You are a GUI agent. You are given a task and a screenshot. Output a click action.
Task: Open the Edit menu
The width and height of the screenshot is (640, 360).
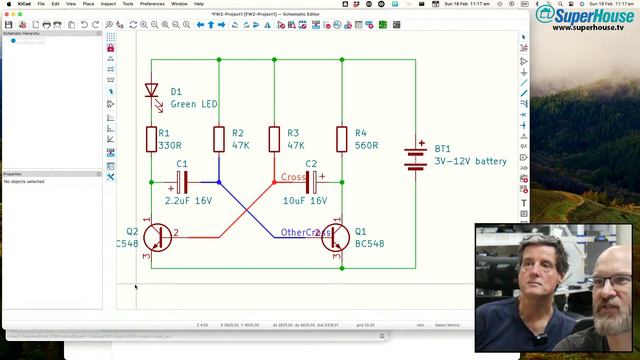(56, 4)
